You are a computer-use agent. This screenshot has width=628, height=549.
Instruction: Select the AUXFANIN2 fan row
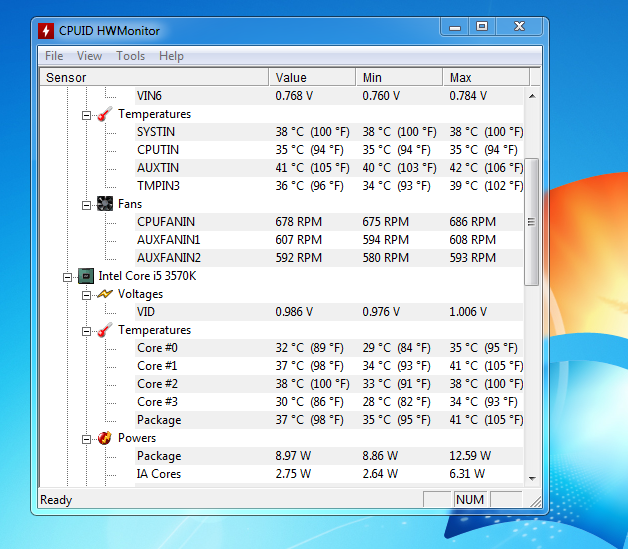[329, 258]
